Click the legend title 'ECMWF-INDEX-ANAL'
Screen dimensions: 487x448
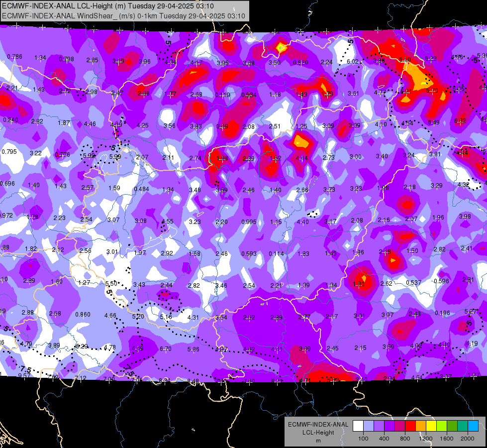[318, 425]
